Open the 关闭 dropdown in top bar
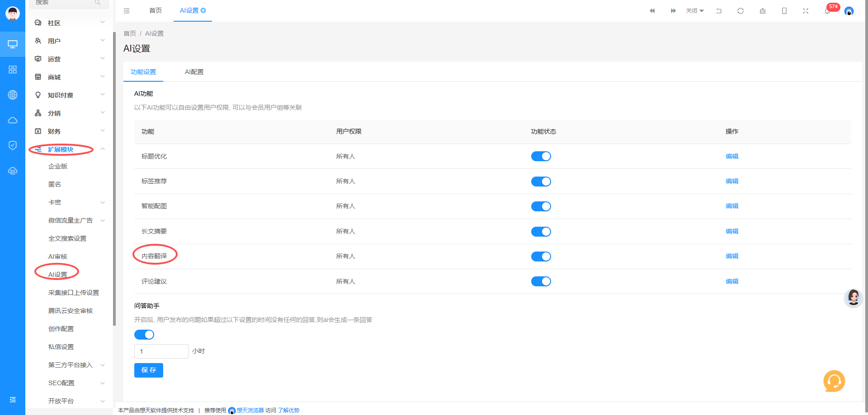Viewport: 868px width, 415px height. tap(695, 11)
